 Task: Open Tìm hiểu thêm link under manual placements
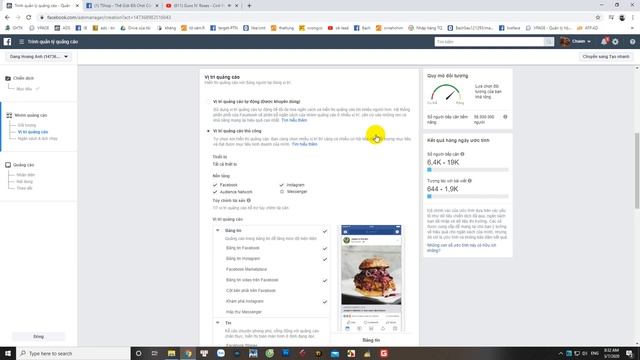[x=304, y=144]
